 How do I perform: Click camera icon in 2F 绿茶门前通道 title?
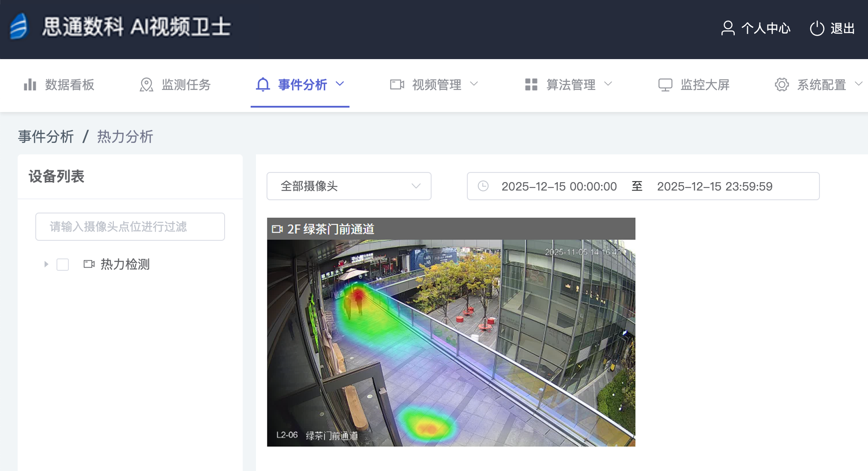pos(277,229)
